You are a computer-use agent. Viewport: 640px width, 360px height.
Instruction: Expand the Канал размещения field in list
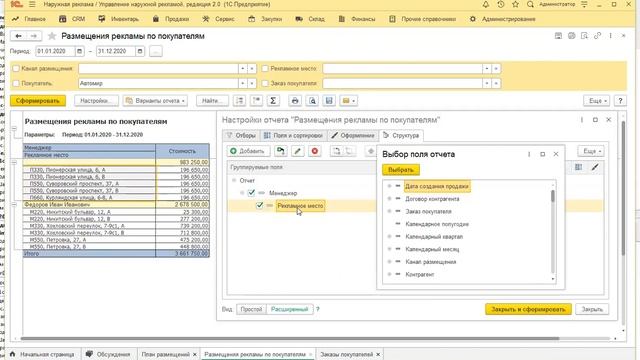[x=389, y=262]
